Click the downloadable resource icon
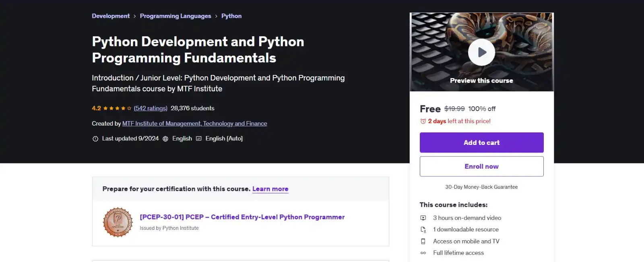This screenshot has width=644, height=262. pyautogui.click(x=423, y=229)
